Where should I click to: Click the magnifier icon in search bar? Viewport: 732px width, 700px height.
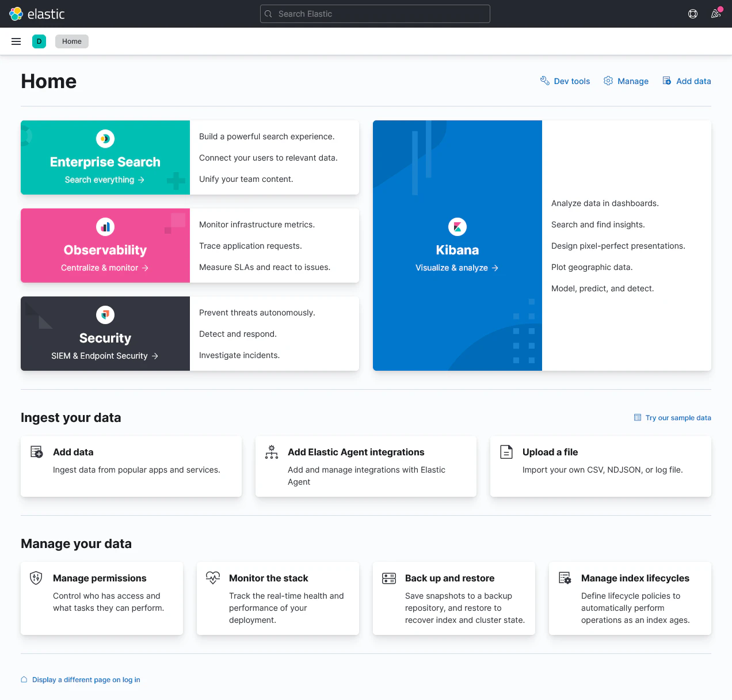coord(268,14)
